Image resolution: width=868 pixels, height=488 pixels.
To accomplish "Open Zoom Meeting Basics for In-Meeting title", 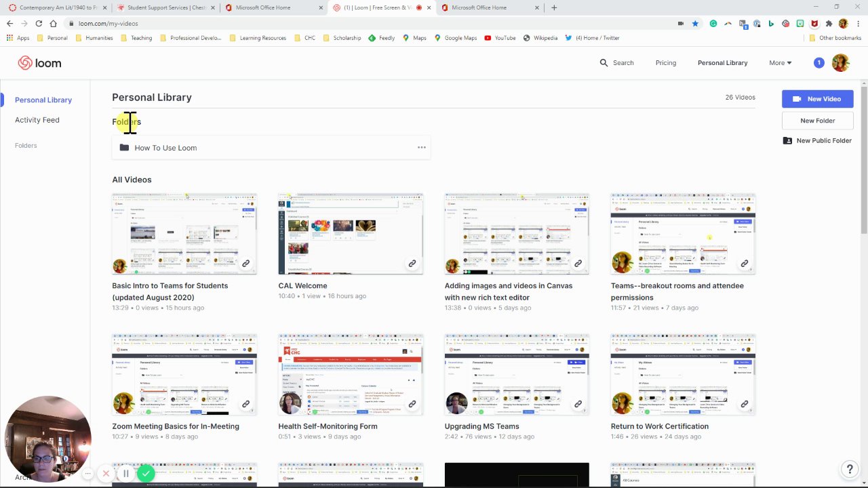I will pyautogui.click(x=176, y=426).
